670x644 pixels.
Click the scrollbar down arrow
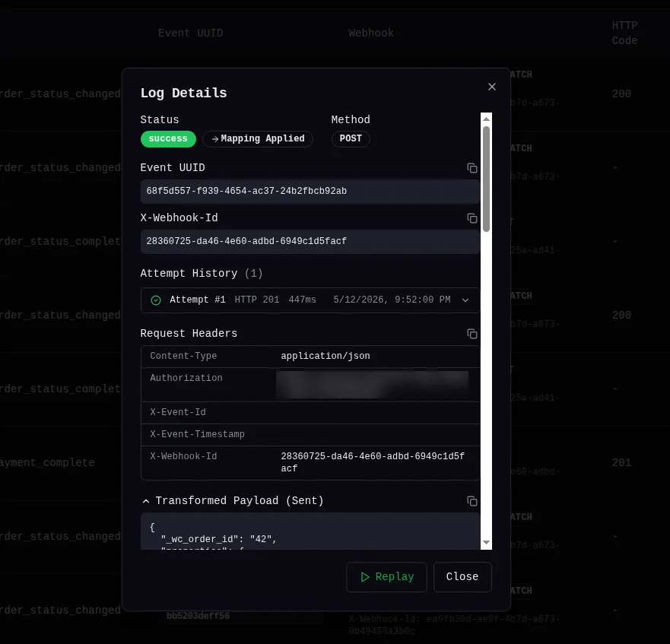tap(486, 542)
